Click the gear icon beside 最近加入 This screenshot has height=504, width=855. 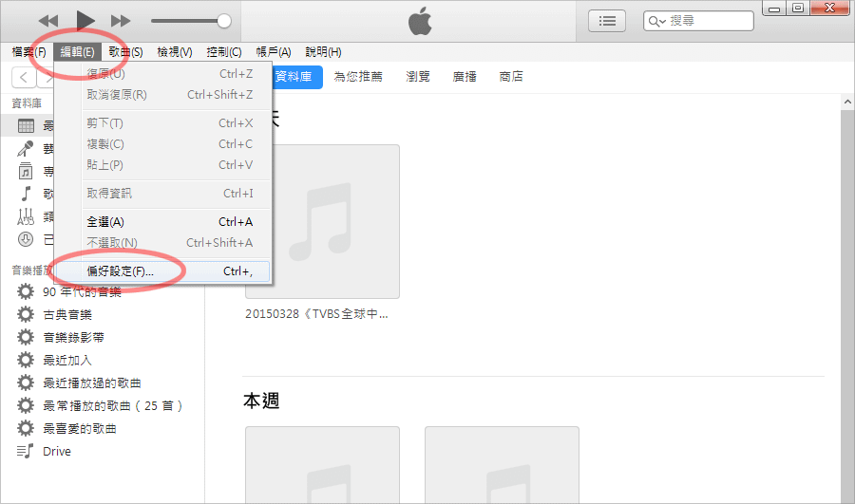click(26, 360)
